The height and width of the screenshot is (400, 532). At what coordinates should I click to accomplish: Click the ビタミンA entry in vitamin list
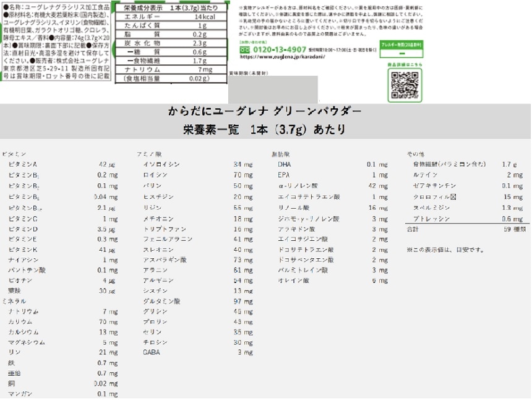click(23, 164)
